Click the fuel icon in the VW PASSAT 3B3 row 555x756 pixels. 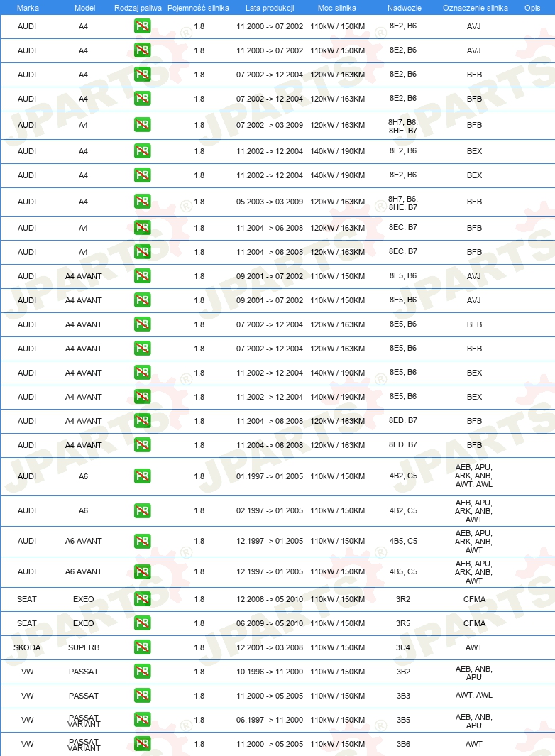click(x=142, y=695)
